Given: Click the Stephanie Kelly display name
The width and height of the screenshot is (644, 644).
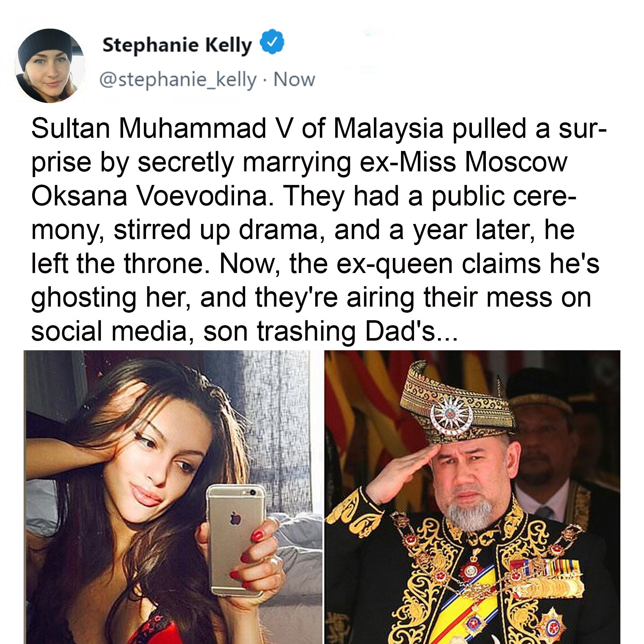Looking at the screenshot, I should (177, 45).
